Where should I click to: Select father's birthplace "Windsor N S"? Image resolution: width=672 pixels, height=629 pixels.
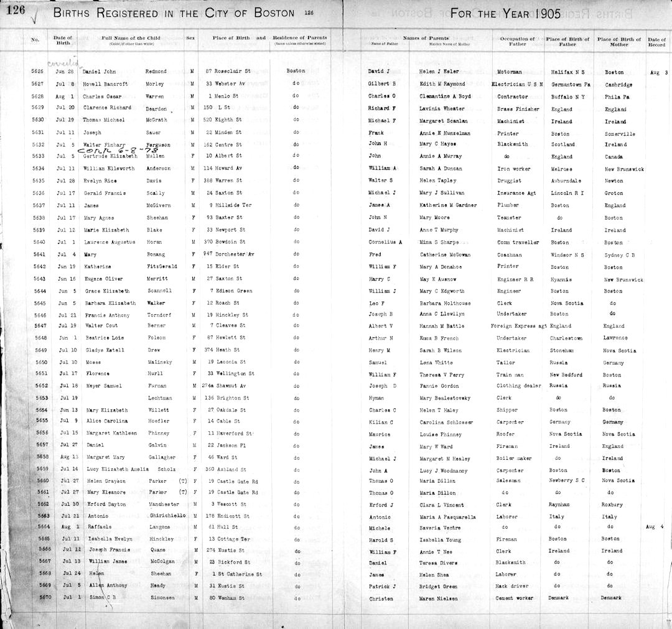point(567,255)
